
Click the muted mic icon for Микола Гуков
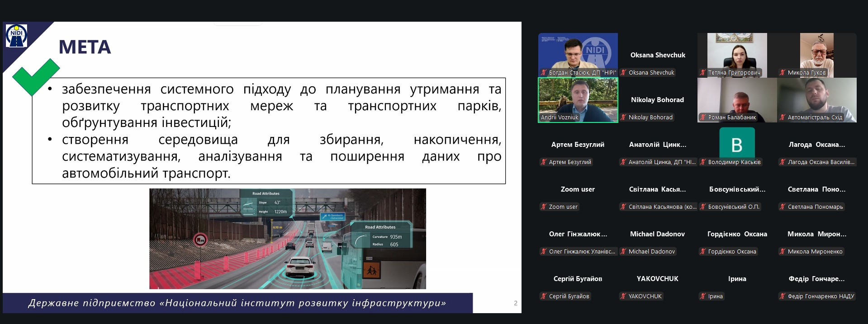click(x=783, y=73)
